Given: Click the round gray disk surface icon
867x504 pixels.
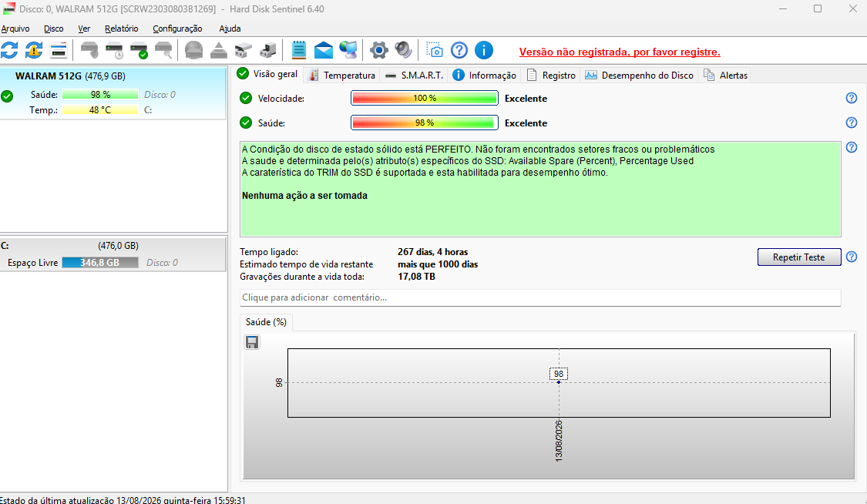Looking at the screenshot, I should (193, 50).
